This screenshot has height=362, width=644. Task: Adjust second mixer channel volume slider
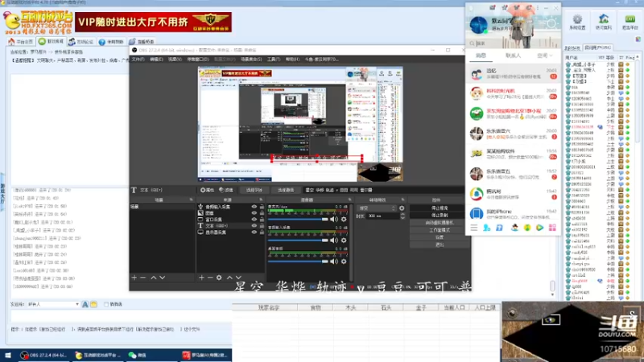pyautogui.click(x=298, y=240)
